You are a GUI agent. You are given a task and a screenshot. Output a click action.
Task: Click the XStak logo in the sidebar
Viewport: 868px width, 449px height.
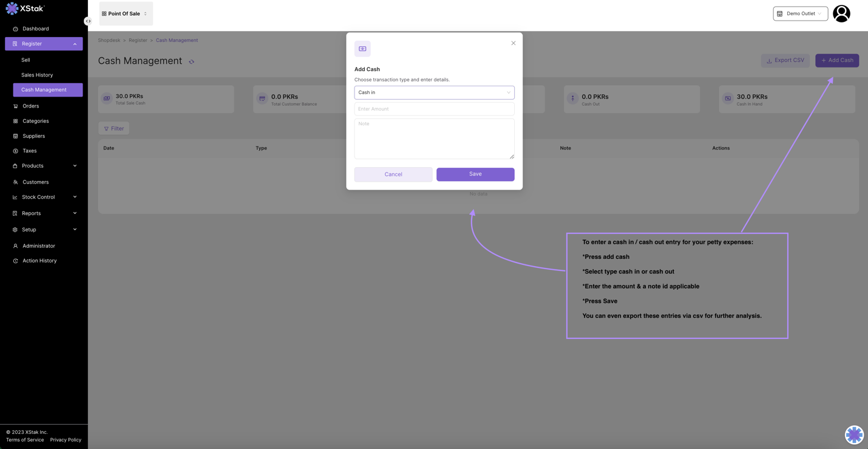pyautogui.click(x=25, y=9)
